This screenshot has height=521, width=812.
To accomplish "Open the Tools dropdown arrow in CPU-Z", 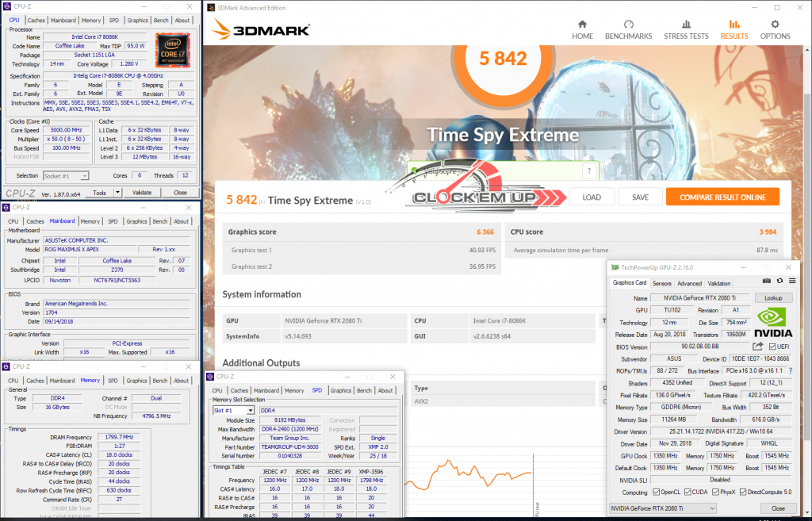I will point(117,192).
